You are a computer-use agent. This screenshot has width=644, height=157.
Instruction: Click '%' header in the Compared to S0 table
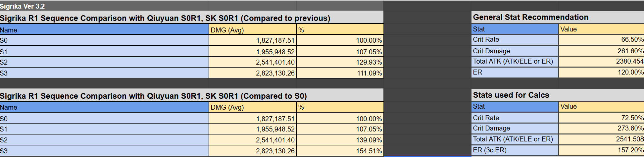[x=340, y=107]
